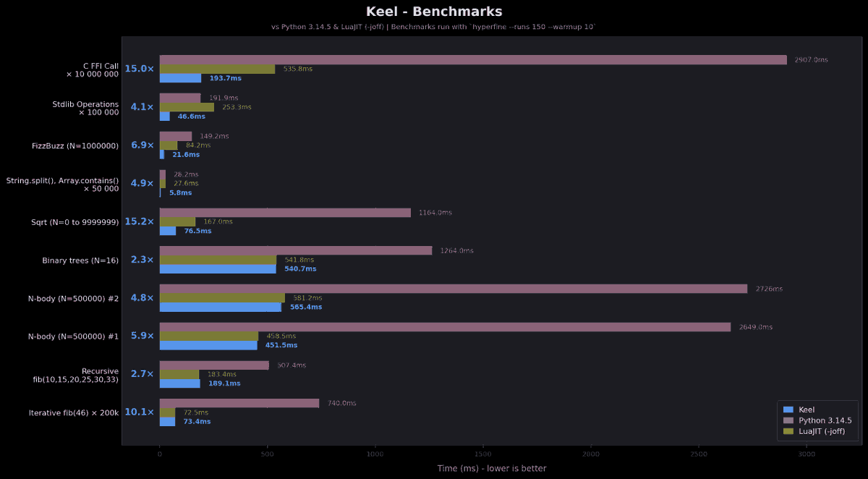Viewport: 868px width, 479px height.
Task: Click the "N-body (N=500000) #1" label
Action: coord(73,336)
